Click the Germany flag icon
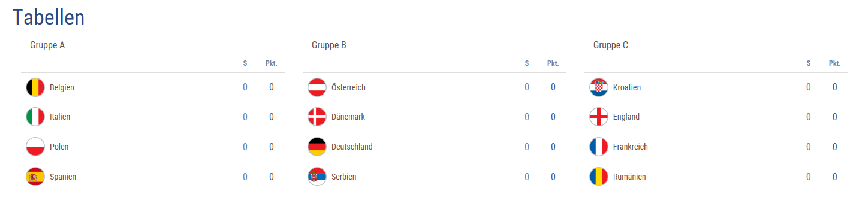The height and width of the screenshot is (222, 868). 317,147
